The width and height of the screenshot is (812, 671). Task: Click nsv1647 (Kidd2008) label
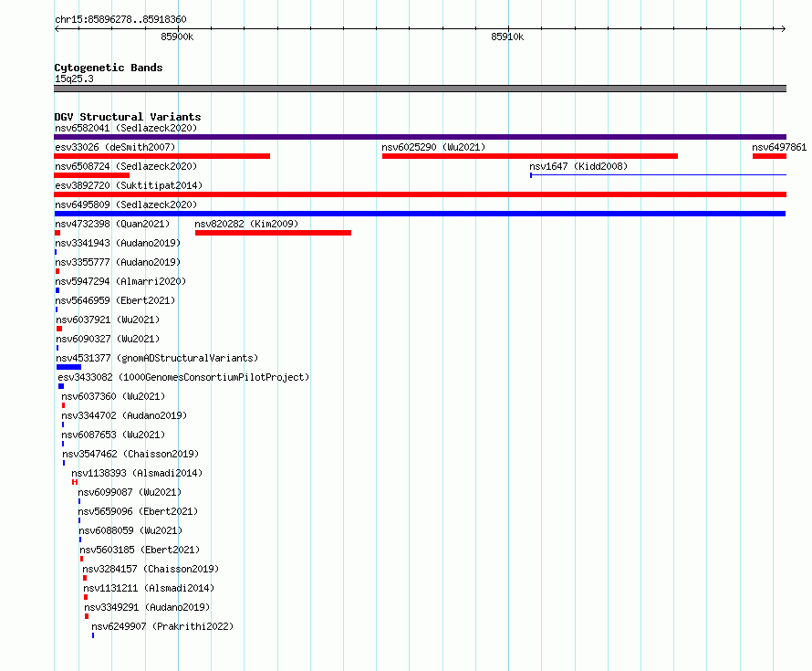578,166
